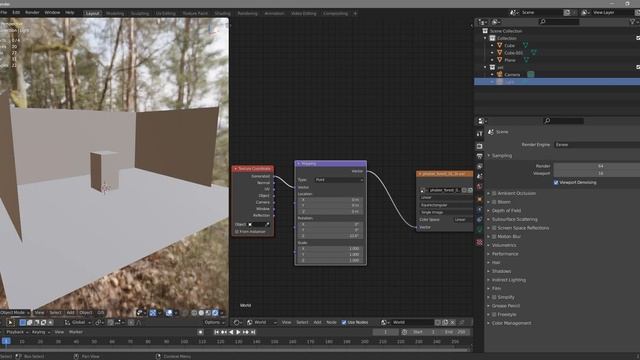Image resolution: width=640 pixels, height=360 pixels.
Task: Open the Render properties tab icon
Action: [x=480, y=146]
